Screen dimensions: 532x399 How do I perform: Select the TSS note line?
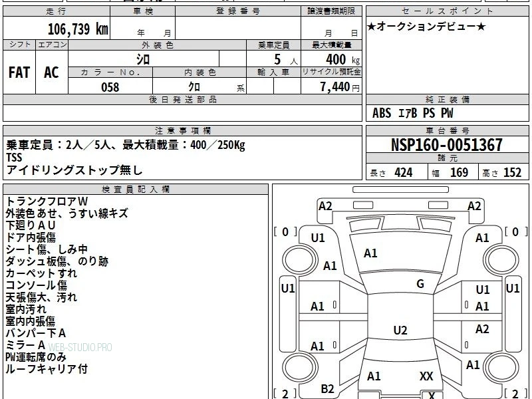[x=14, y=158]
